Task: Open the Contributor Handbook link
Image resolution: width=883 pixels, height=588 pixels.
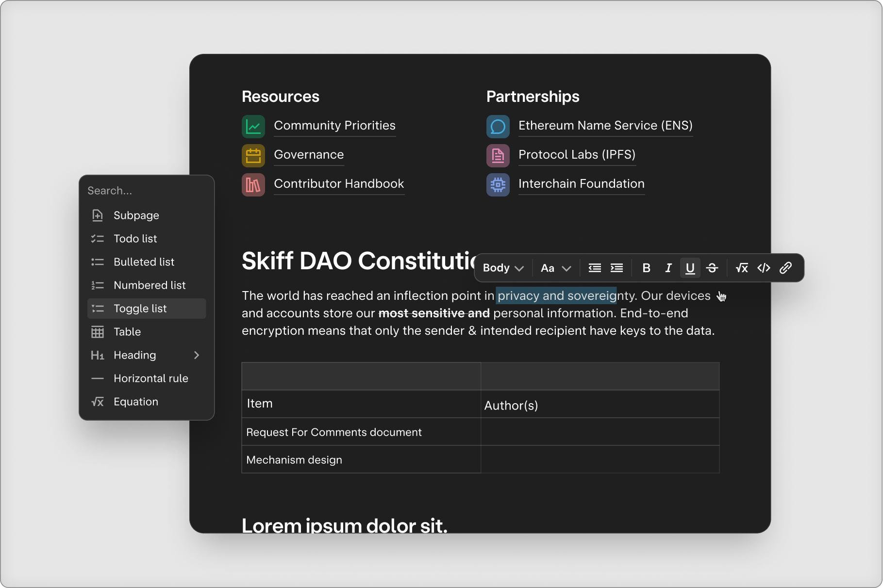Action: (339, 184)
